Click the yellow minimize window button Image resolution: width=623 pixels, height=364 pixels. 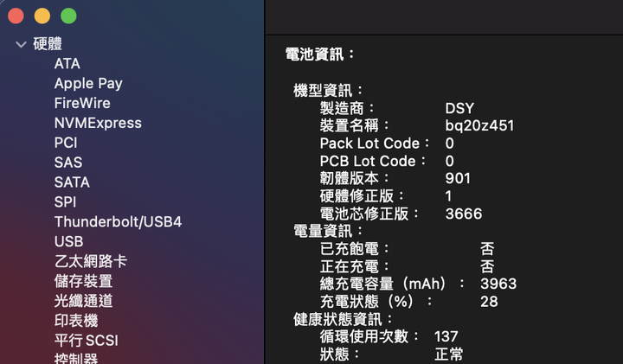tap(42, 16)
